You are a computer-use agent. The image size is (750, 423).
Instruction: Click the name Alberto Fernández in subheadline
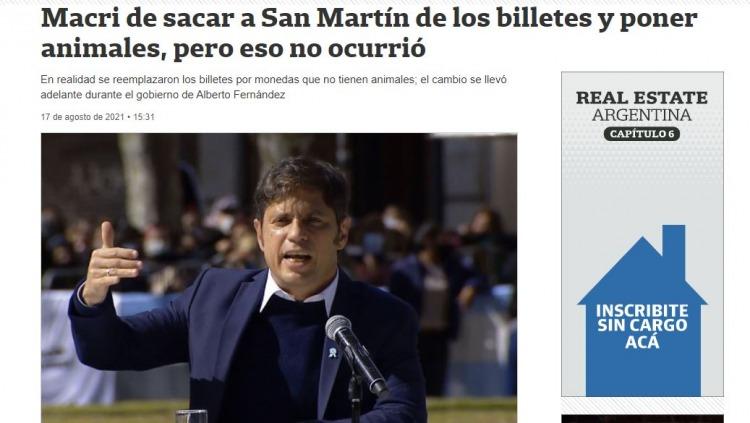coord(241,95)
